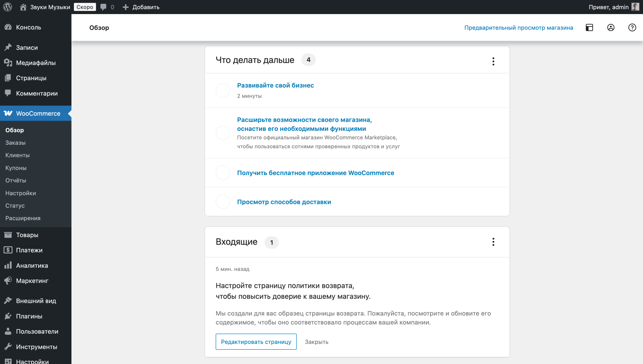The width and height of the screenshot is (643, 364).
Task: Click the «Редактировать страницу» button
Action: pyautogui.click(x=256, y=342)
